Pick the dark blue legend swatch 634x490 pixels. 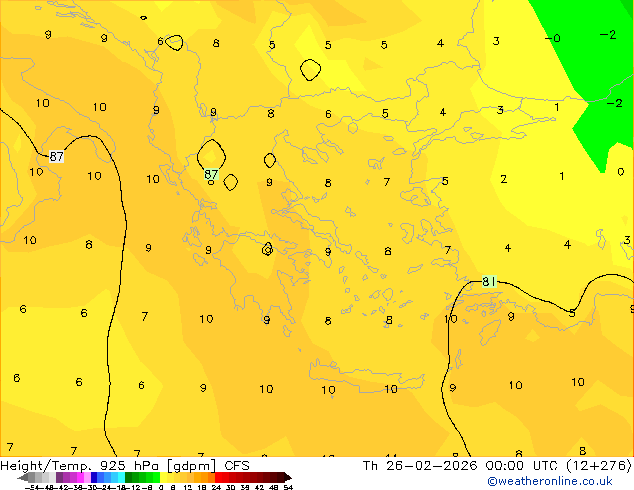tap(94, 477)
